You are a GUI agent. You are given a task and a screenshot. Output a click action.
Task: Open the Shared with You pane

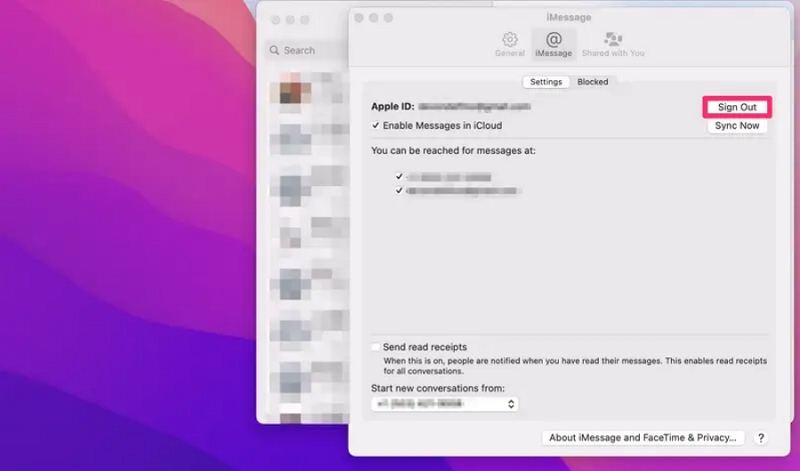(613, 44)
